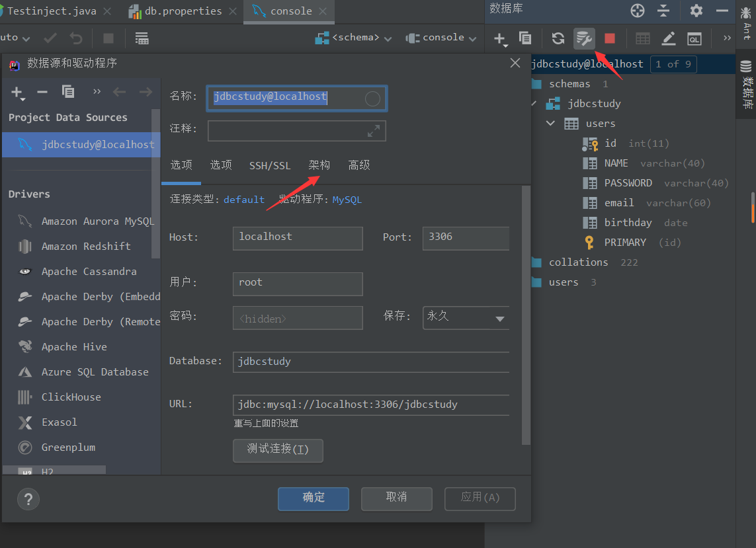Image resolution: width=756 pixels, height=548 pixels.
Task: Open connection type default dropdown link
Action: click(244, 200)
